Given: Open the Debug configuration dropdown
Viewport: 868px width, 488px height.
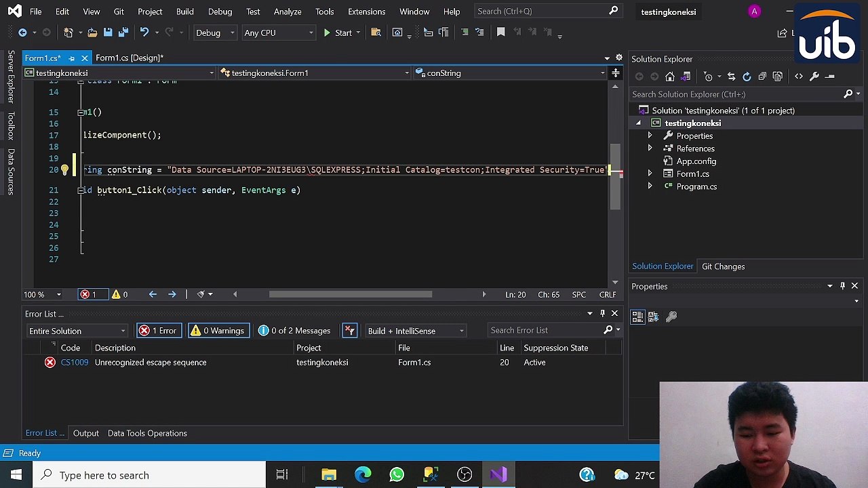Looking at the screenshot, I should [215, 33].
